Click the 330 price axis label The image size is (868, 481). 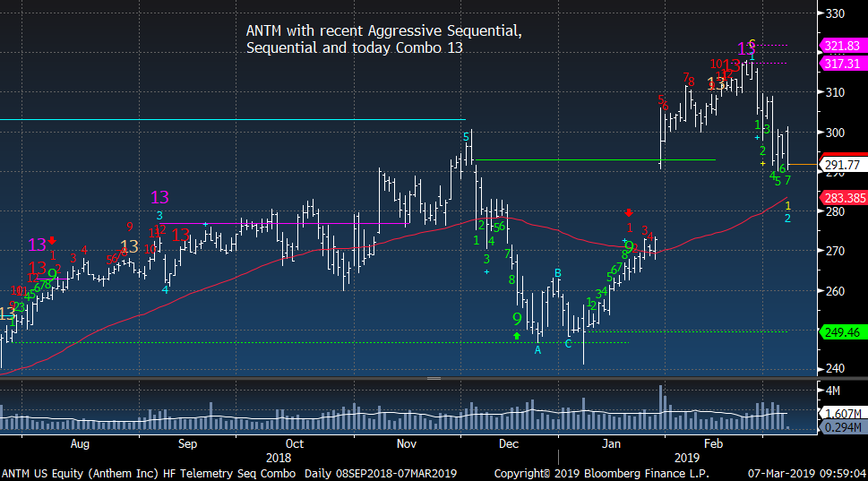tap(835, 13)
